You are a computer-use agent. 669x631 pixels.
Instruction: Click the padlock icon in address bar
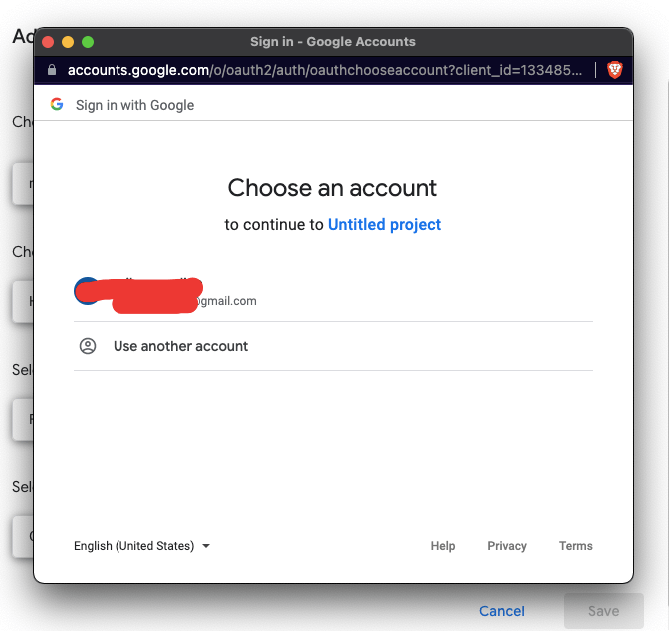pyautogui.click(x=52, y=70)
